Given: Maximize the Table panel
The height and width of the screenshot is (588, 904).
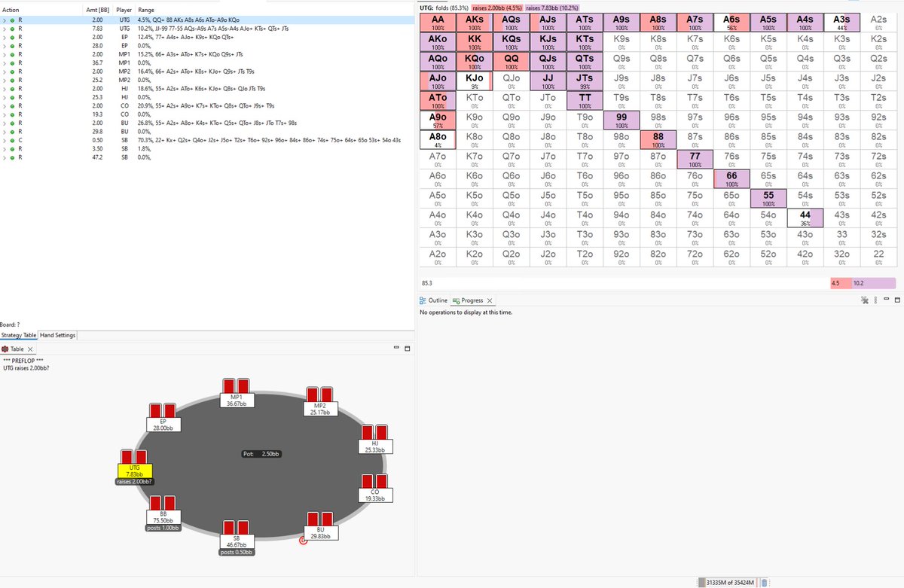Looking at the screenshot, I should (x=407, y=349).
